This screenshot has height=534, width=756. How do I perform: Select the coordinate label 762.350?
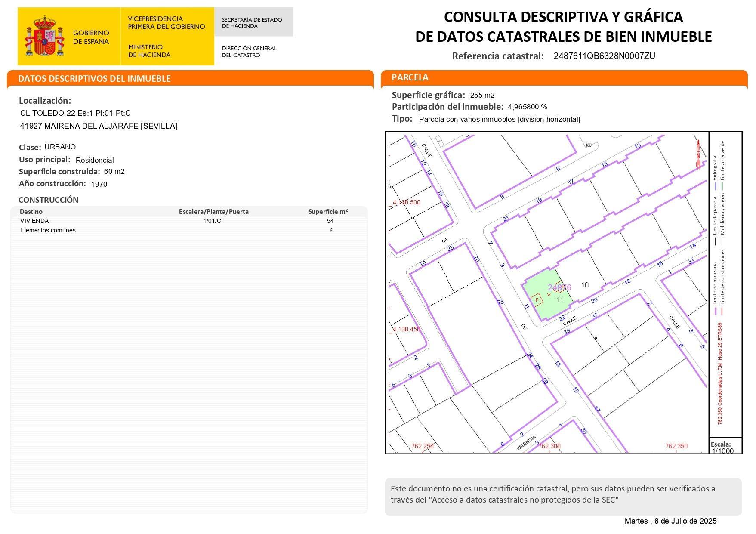click(676, 446)
